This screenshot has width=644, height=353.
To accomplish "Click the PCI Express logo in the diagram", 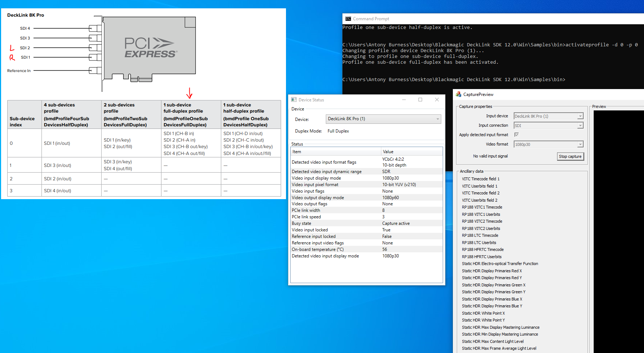I will 151,48.
